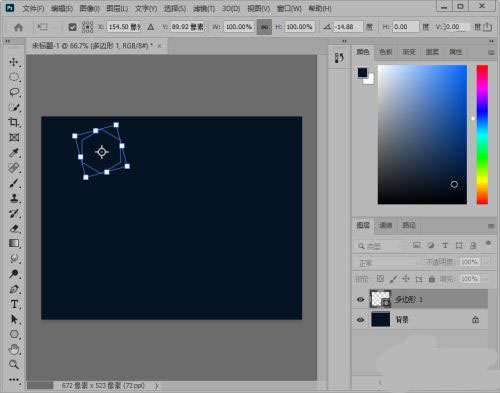The width and height of the screenshot is (500, 393).
Task: Select the Horizontal Type tool
Action: (14, 304)
